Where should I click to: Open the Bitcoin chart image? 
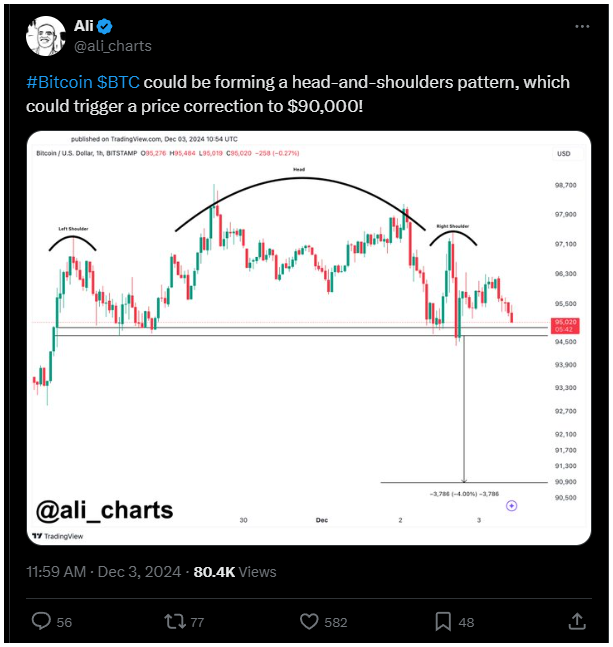(x=309, y=338)
